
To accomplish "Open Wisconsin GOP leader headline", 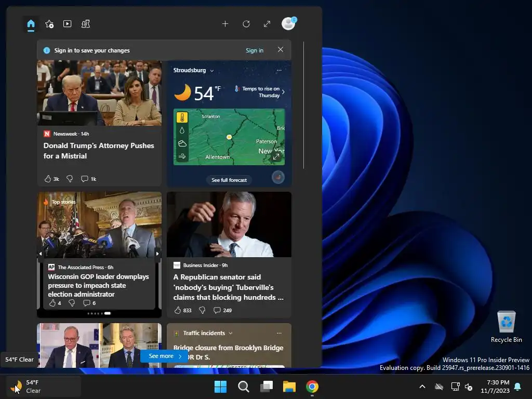I will (x=98, y=285).
